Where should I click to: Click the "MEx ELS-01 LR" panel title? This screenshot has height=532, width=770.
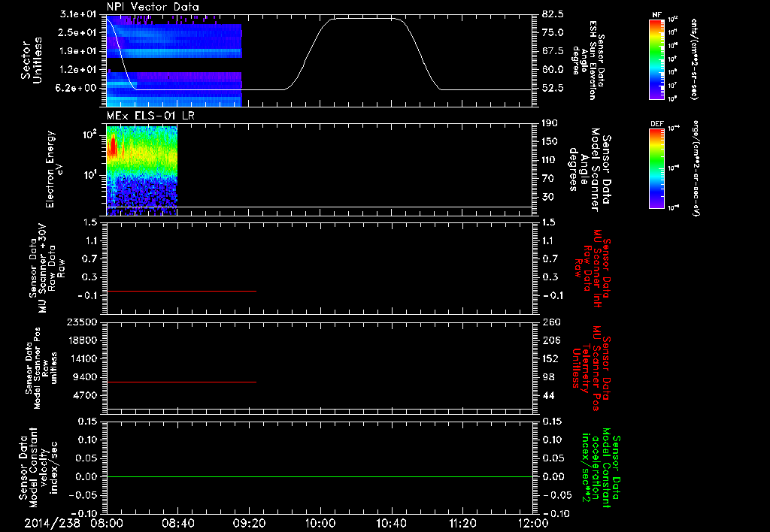[150, 116]
